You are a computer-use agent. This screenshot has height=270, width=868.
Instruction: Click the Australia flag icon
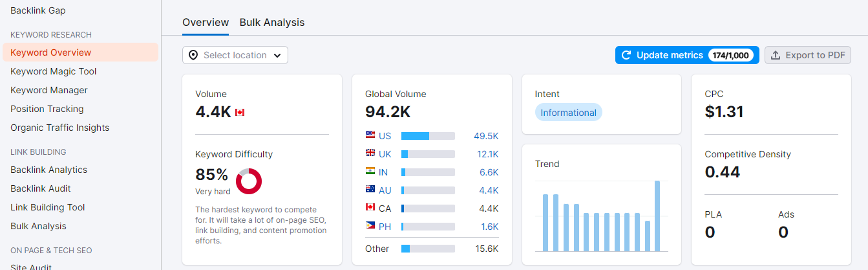(370, 190)
